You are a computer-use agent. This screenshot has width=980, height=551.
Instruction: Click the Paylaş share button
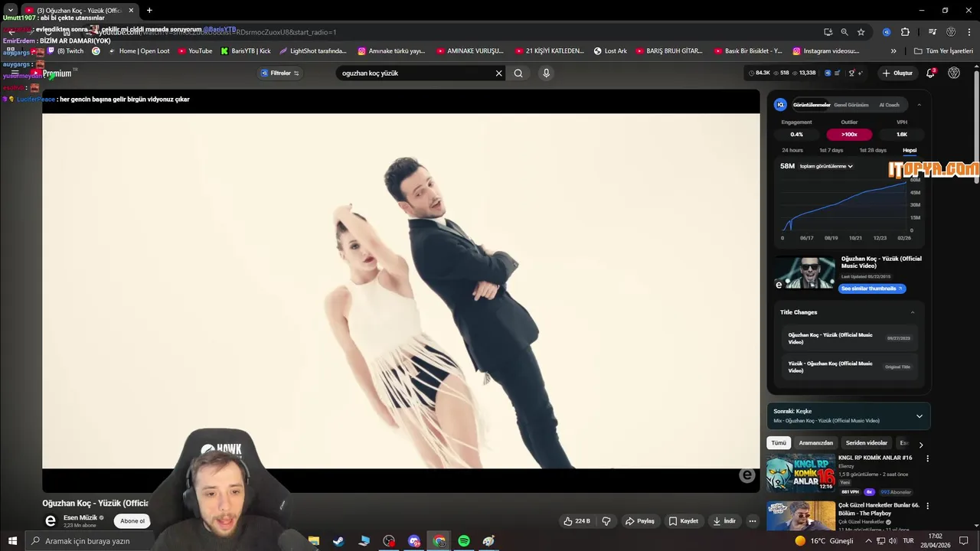pyautogui.click(x=640, y=521)
